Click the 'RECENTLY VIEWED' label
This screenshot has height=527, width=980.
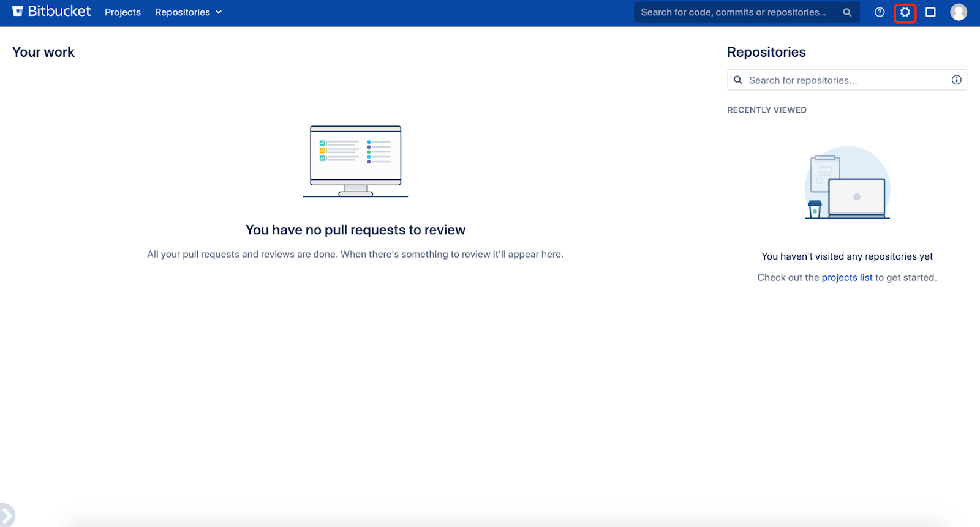coord(767,110)
